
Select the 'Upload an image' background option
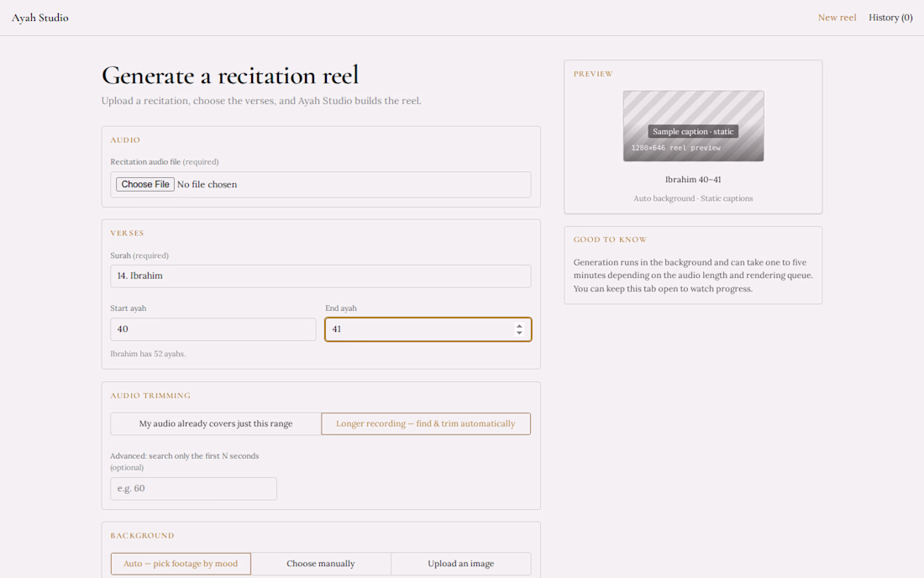[x=461, y=563]
